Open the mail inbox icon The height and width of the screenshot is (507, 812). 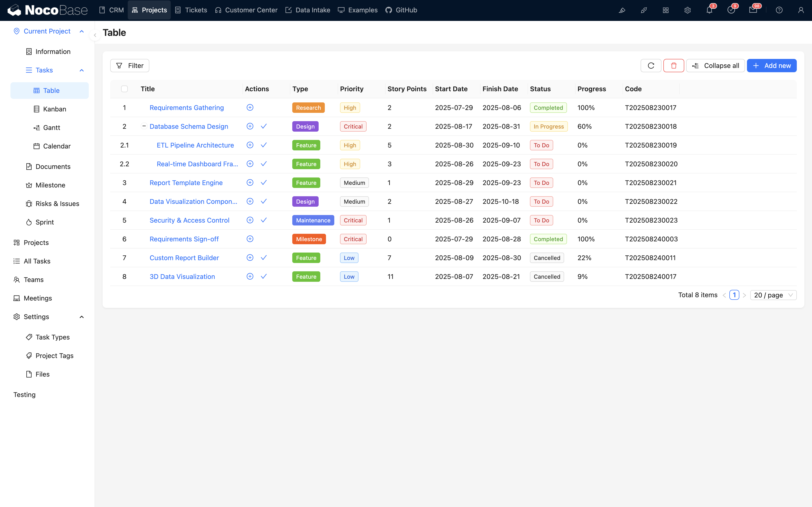[x=753, y=10]
